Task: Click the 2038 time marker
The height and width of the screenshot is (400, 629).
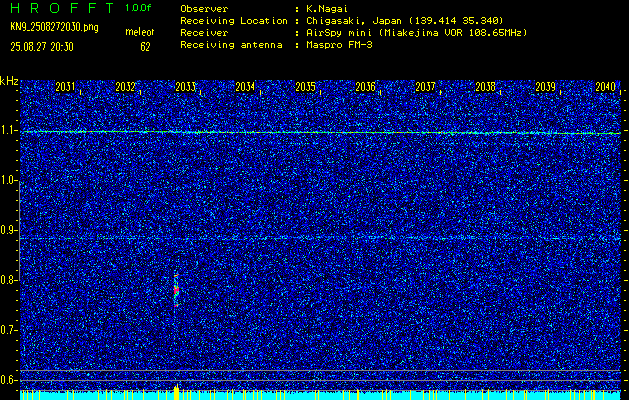Action: (485, 87)
